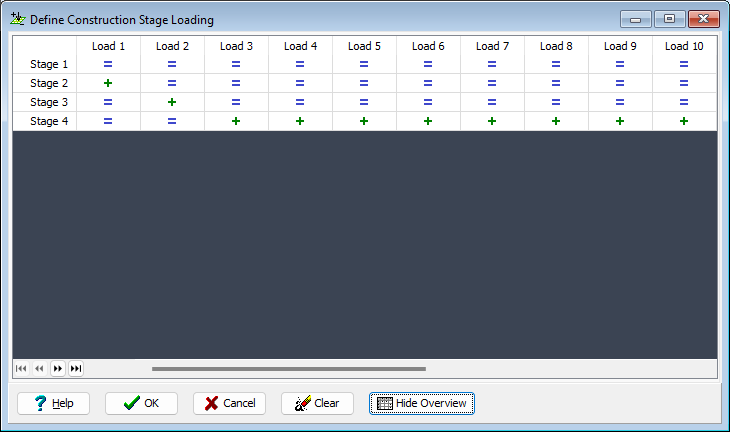
Task: Toggle the plus sign at Stage 4, Load 3
Action: (x=236, y=121)
